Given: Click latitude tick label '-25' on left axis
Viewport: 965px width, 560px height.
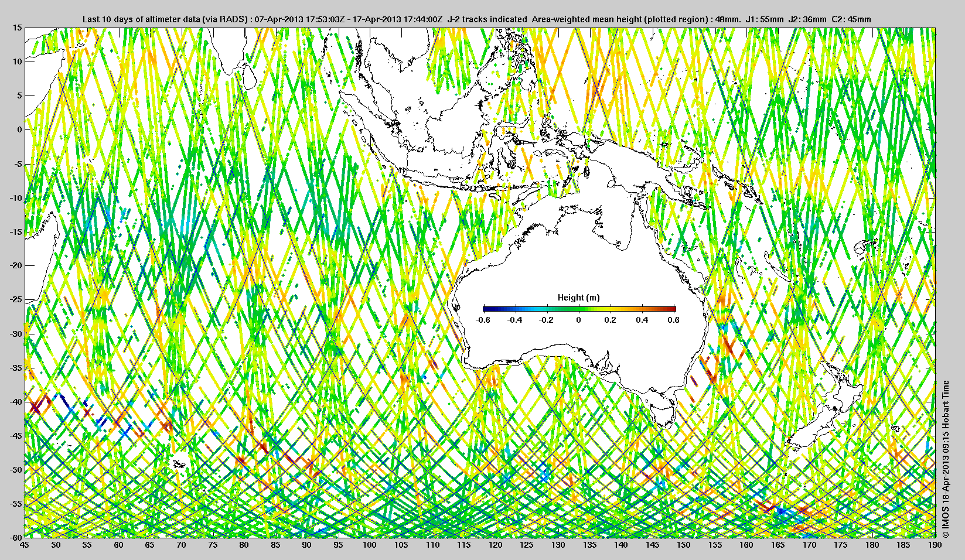Looking at the screenshot, I should pos(16,300).
